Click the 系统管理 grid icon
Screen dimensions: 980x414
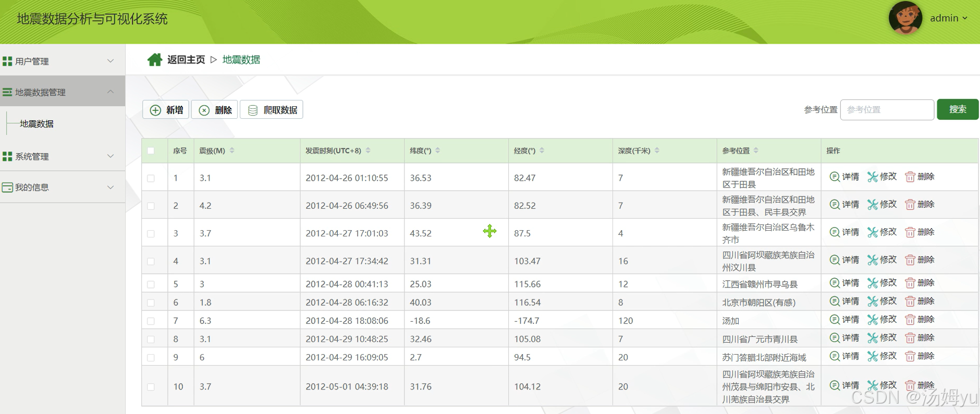pos(7,157)
